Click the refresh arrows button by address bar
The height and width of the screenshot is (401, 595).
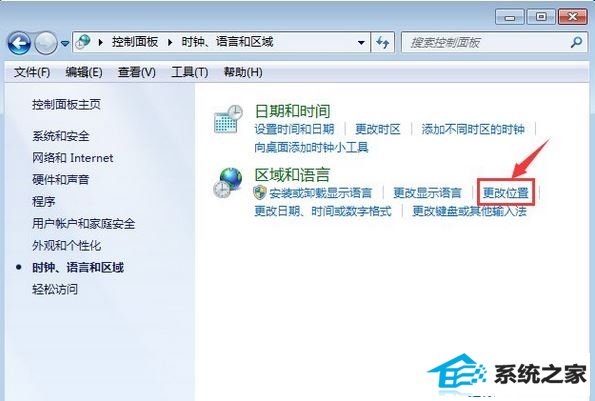[x=382, y=42]
